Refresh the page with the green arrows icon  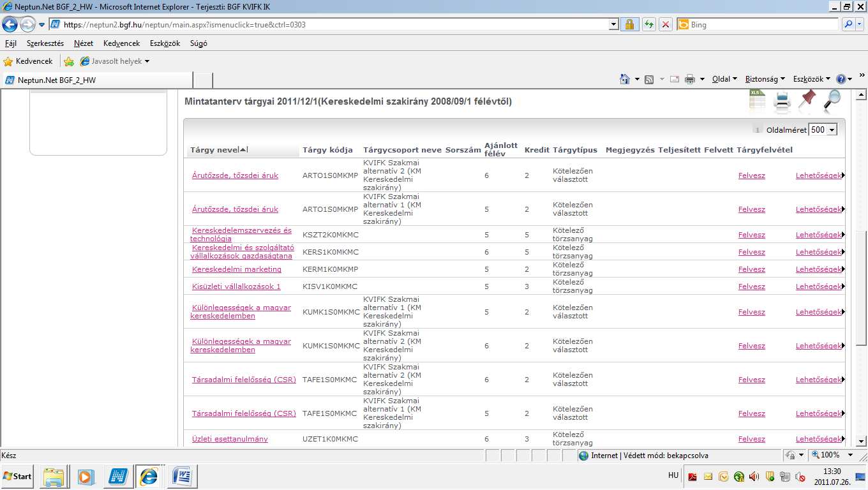pyautogui.click(x=648, y=24)
